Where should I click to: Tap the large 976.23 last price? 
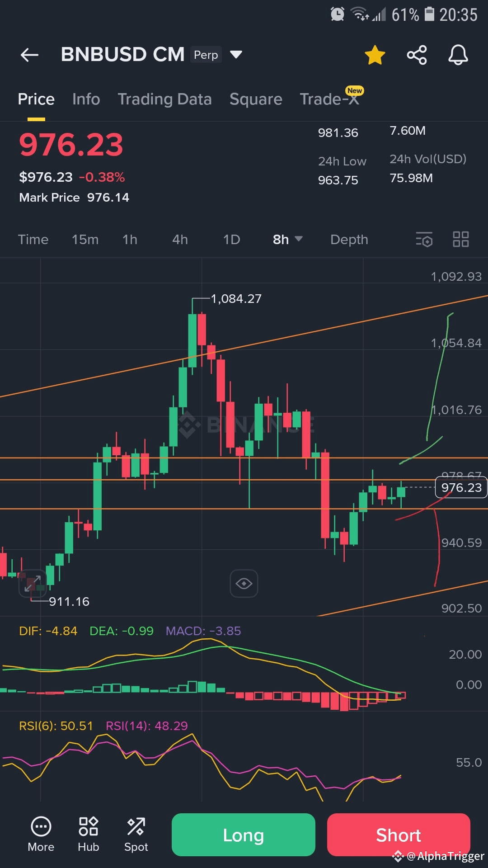click(71, 145)
